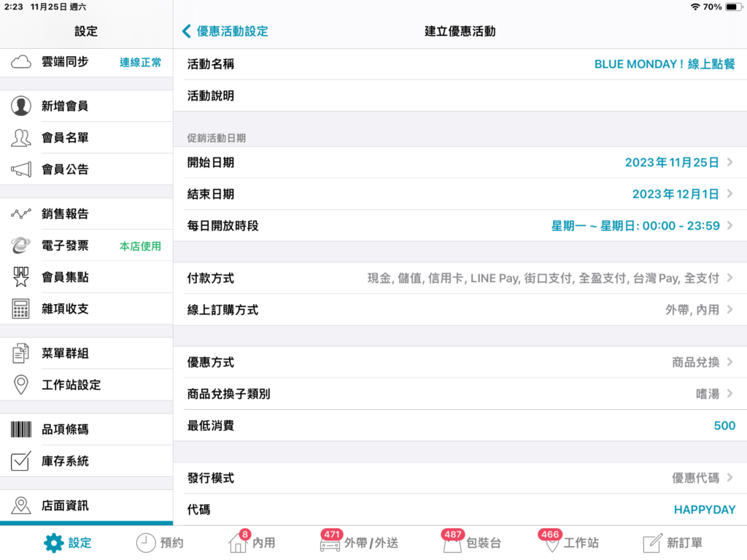
Task: Tap the workstation pin icon in bottom bar
Action: [x=551, y=545]
